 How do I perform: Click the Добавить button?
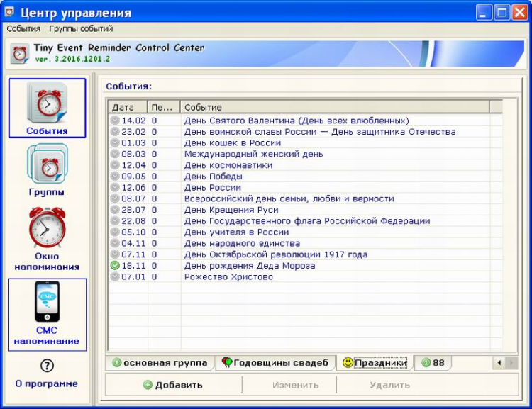(x=174, y=385)
